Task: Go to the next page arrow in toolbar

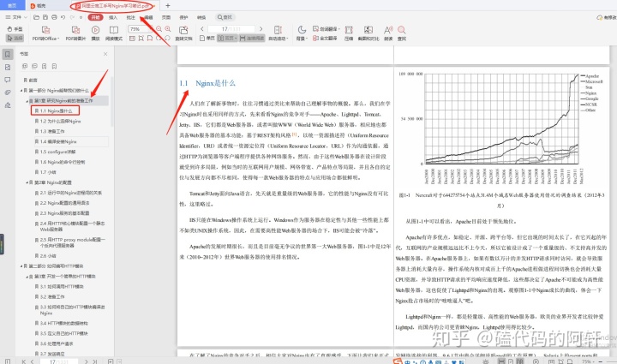Action: point(261,29)
